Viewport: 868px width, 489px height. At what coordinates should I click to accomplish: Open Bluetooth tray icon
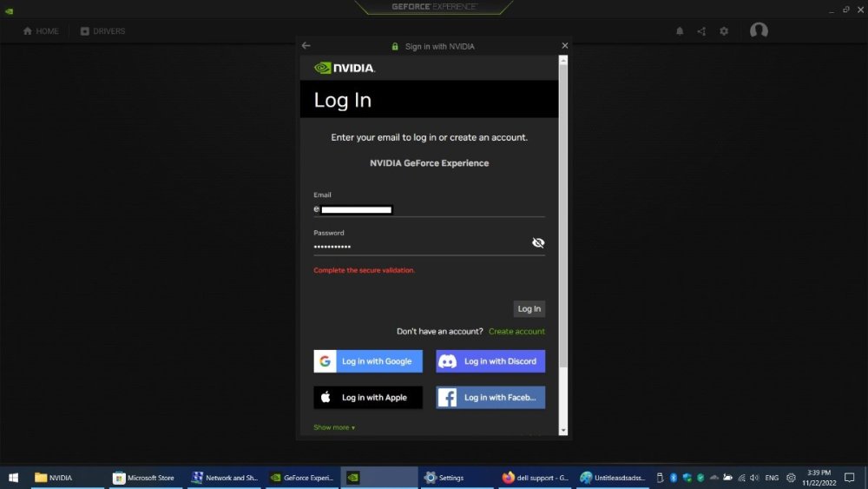coord(674,478)
